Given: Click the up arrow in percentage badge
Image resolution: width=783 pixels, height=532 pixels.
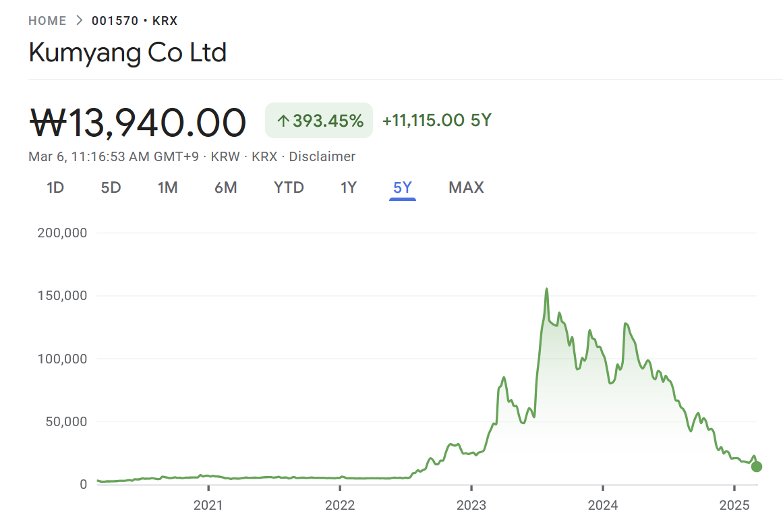Looking at the screenshot, I should point(283,121).
